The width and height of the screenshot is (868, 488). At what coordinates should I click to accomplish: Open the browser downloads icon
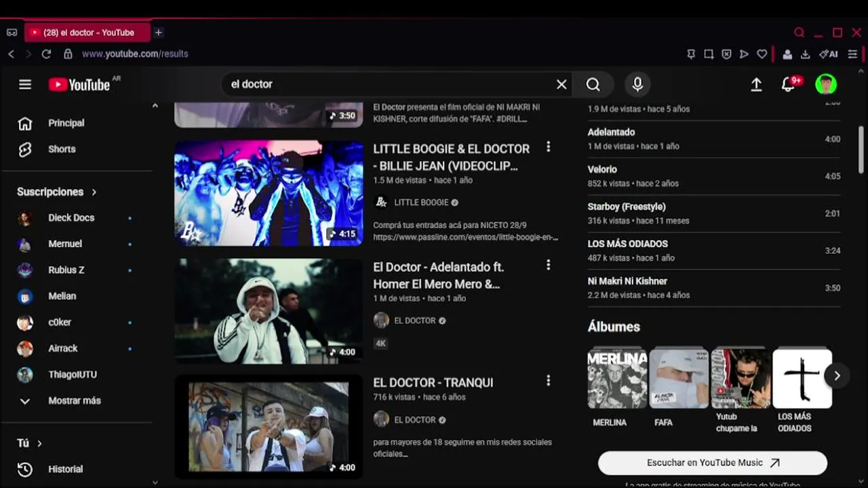pyautogui.click(x=806, y=54)
